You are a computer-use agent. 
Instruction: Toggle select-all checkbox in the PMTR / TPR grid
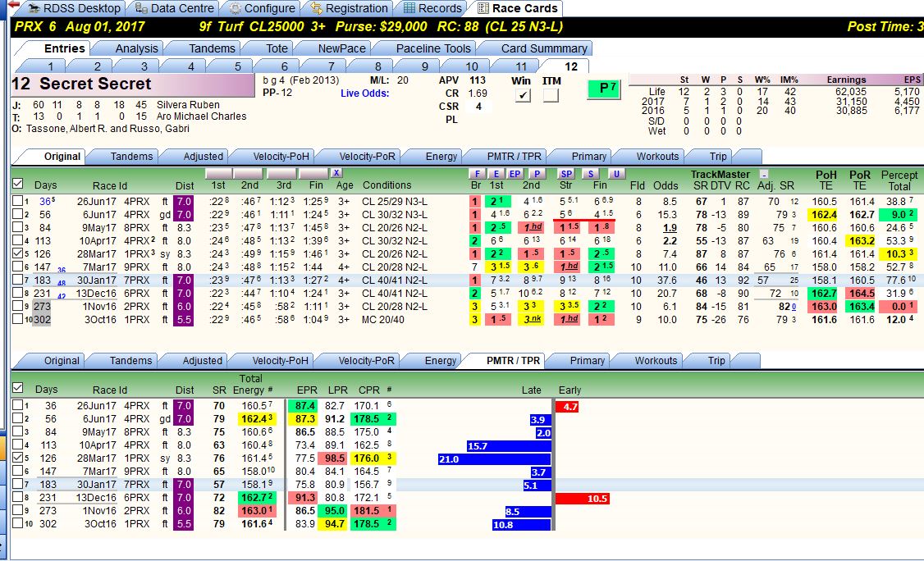click(18, 388)
